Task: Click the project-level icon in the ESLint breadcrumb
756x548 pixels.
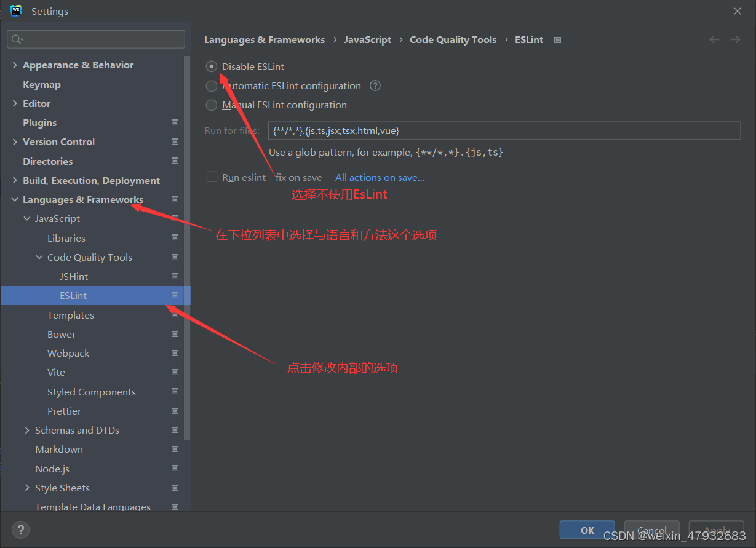Action: tap(557, 40)
